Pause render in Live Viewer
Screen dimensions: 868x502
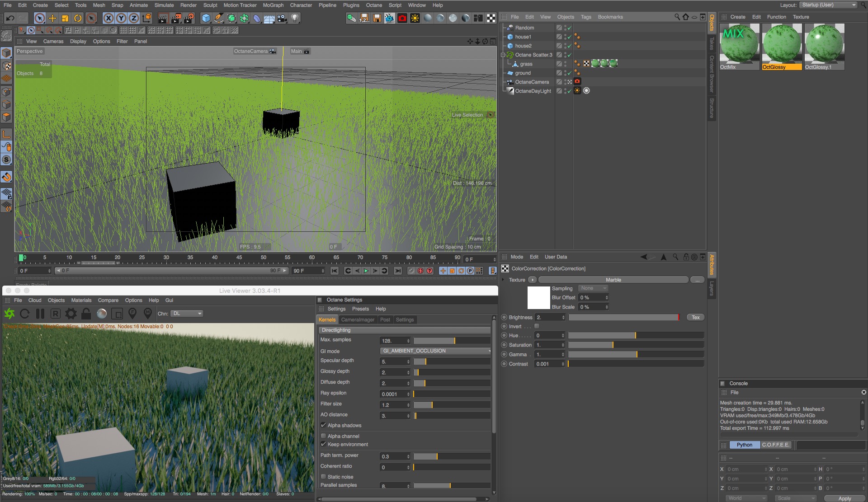point(40,314)
